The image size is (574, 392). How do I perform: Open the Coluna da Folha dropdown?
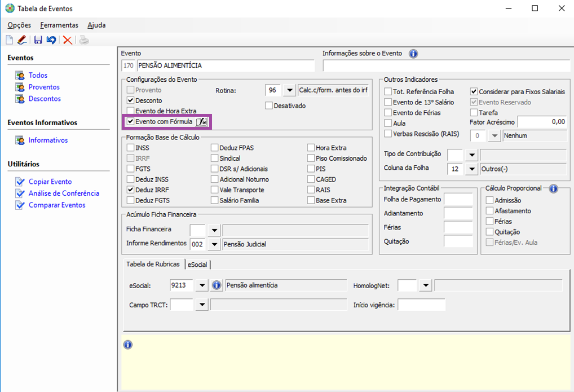(x=472, y=169)
